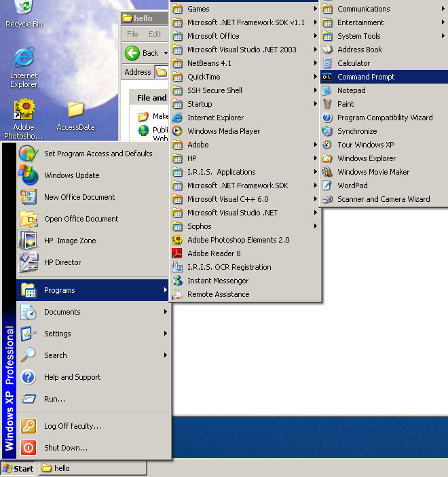Image resolution: width=448 pixels, height=477 pixels.
Task: Open the Entertainment submenu
Action: click(x=384, y=22)
